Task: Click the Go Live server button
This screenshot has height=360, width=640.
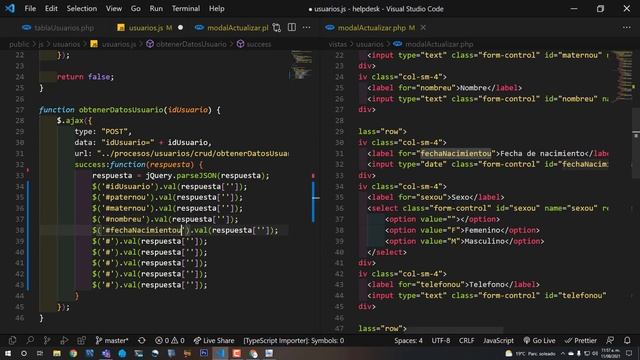Action: [539, 340]
